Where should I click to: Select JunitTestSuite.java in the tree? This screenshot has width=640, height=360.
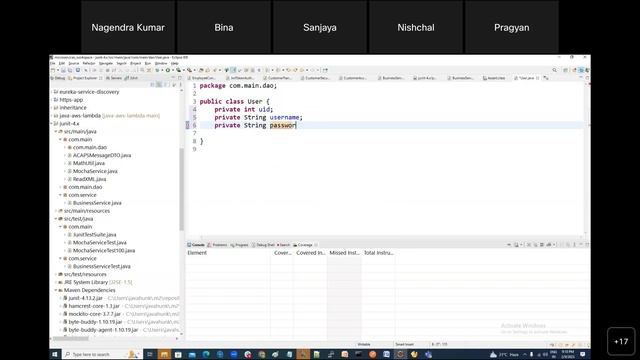point(95,235)
